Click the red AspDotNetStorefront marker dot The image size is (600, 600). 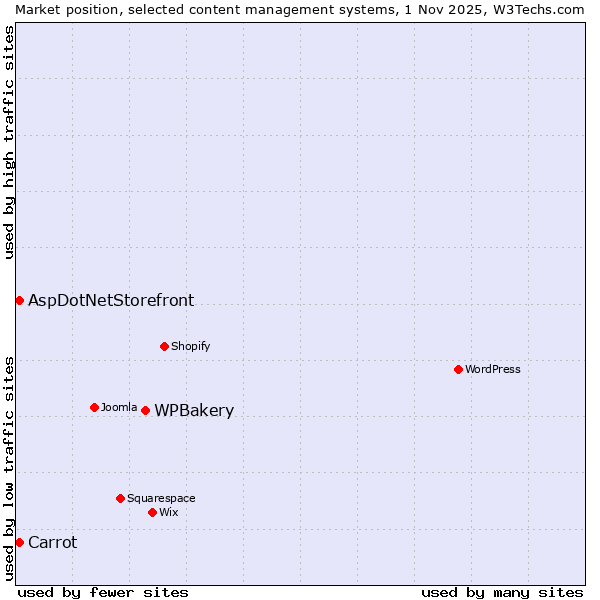coord(19,300)
